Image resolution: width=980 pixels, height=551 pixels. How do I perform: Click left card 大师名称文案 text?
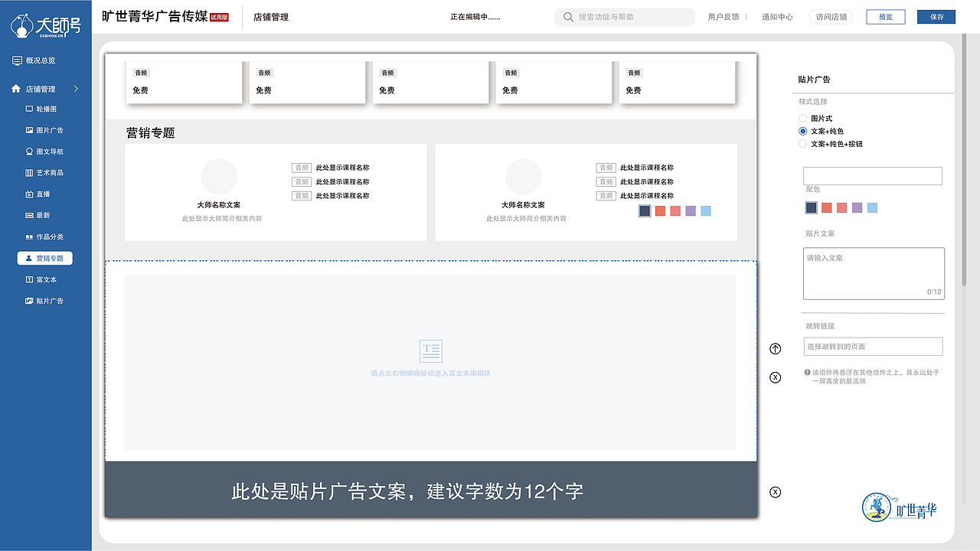[x=219, y=205]
